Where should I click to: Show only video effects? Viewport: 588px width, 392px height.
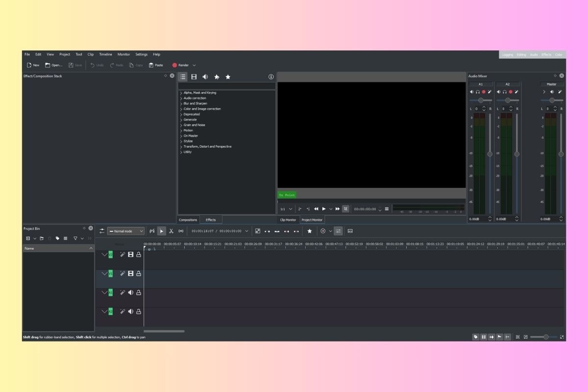[194, 77]
